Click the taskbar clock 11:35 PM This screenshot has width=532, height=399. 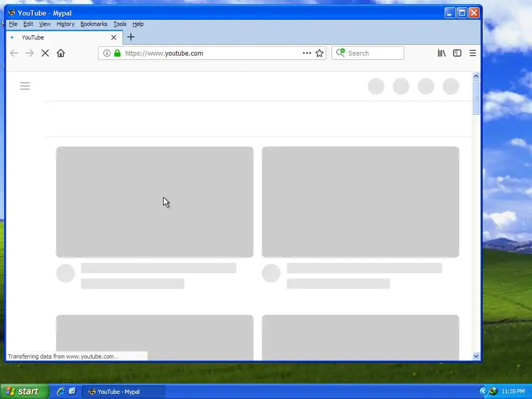point(513,392)
